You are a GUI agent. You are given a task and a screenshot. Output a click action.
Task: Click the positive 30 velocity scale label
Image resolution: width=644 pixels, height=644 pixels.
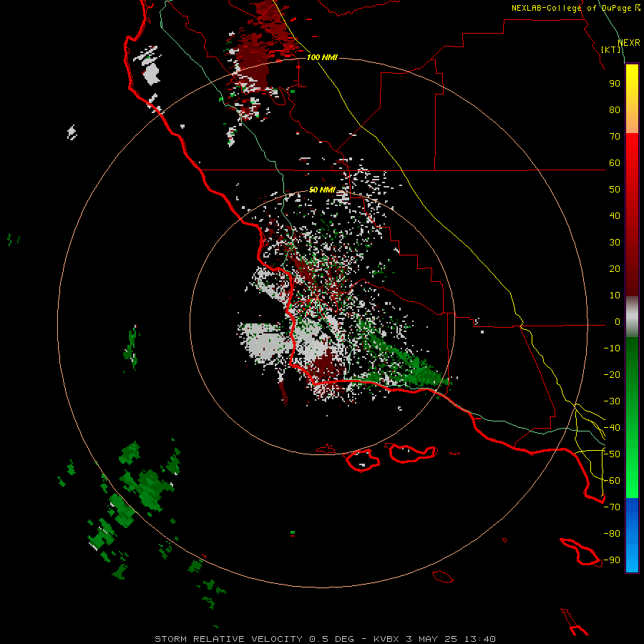pyautogui.click(x=615, y=243)
